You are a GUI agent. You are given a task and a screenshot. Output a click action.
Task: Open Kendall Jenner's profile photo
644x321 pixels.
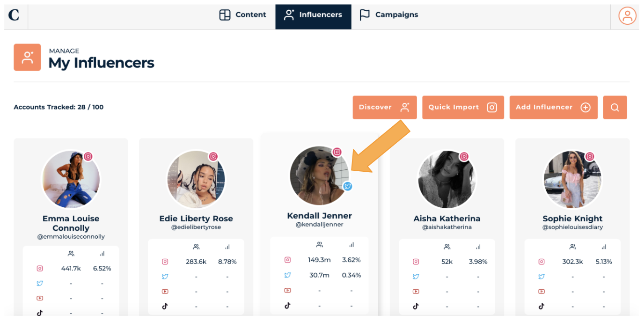318,175
